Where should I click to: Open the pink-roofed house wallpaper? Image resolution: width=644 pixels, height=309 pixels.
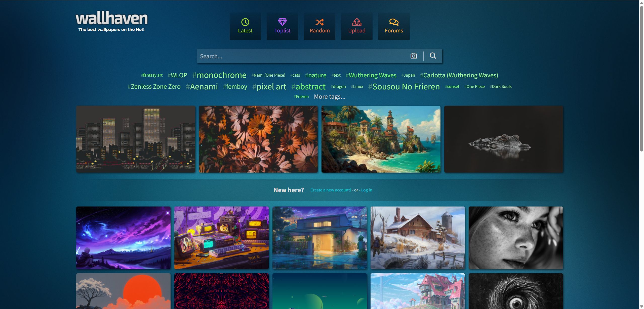point(418,291)
